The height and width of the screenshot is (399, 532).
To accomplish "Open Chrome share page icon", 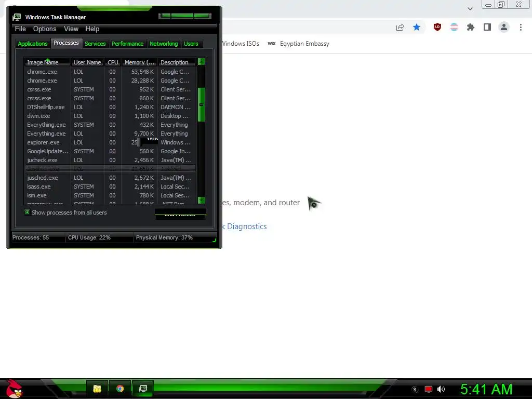I will coord(400,28).
